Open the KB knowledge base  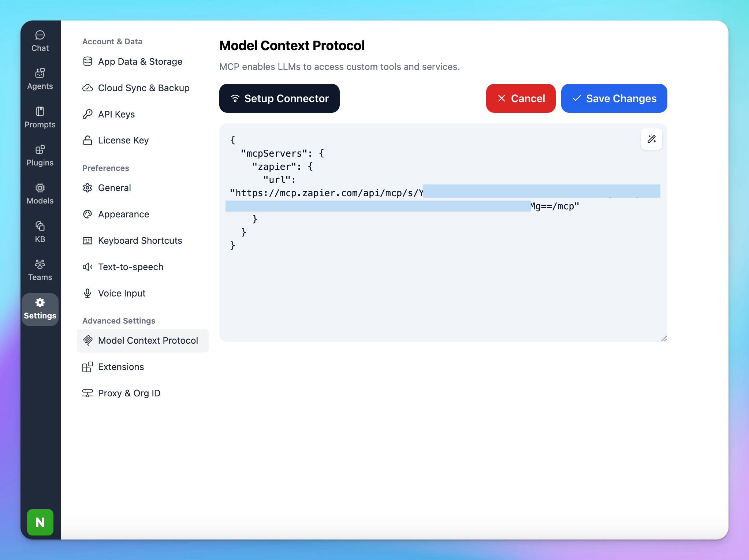(40, 232)
